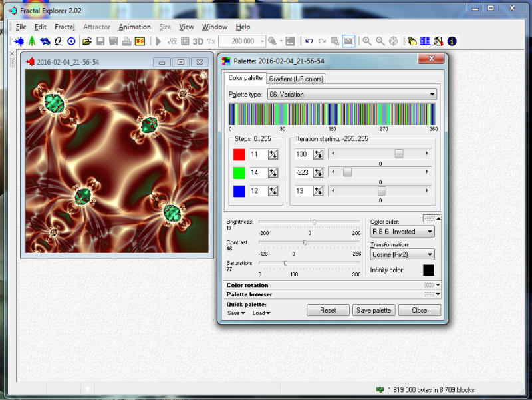Open a file with the folder icon
This screenshot has width=532, height=400.
coord(87,41)
